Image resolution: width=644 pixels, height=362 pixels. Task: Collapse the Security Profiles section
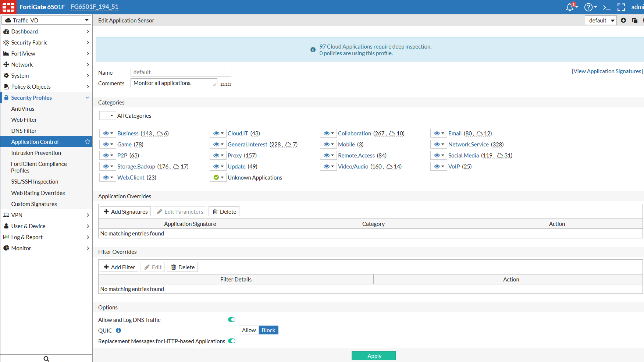coord(46,98)
